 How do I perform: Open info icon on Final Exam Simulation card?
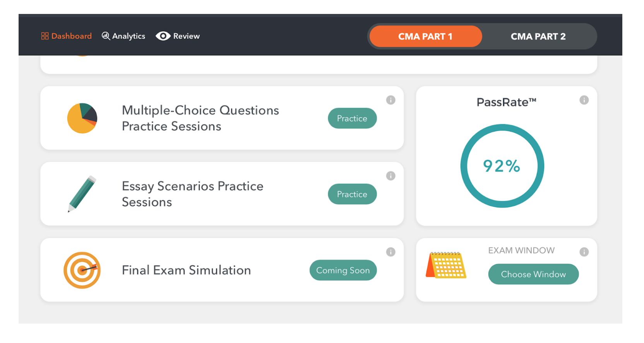tap(391, 252)
